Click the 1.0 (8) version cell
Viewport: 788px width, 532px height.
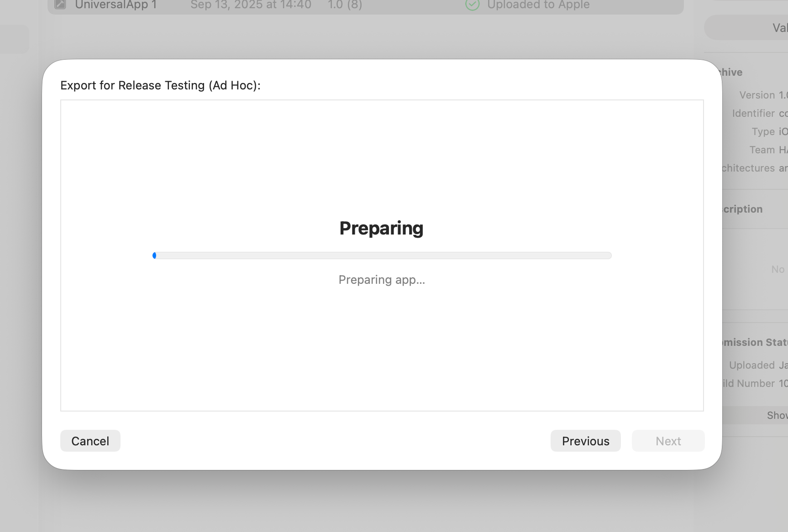click(345, 5)
